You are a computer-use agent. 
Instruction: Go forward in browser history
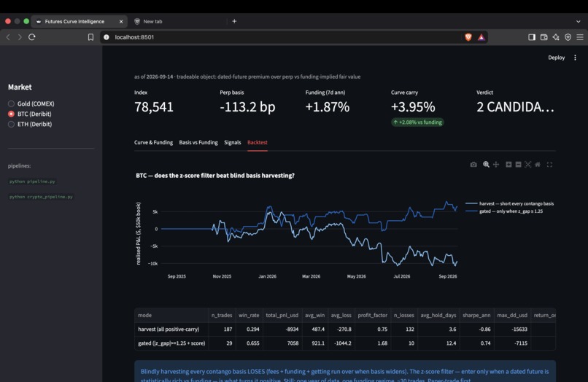20,36
